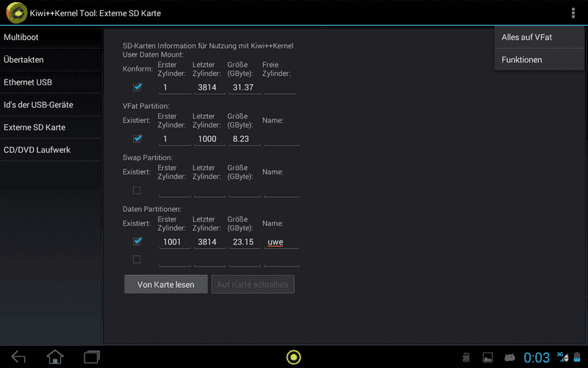Click the Daten Partitionen: label
The image size is (588, 368).
(152, 209)
